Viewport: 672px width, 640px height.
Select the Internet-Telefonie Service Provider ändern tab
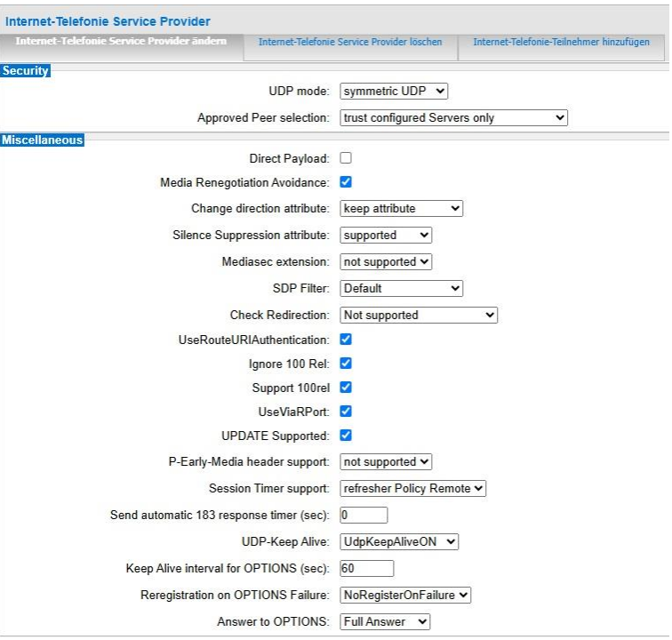(121, 43)
